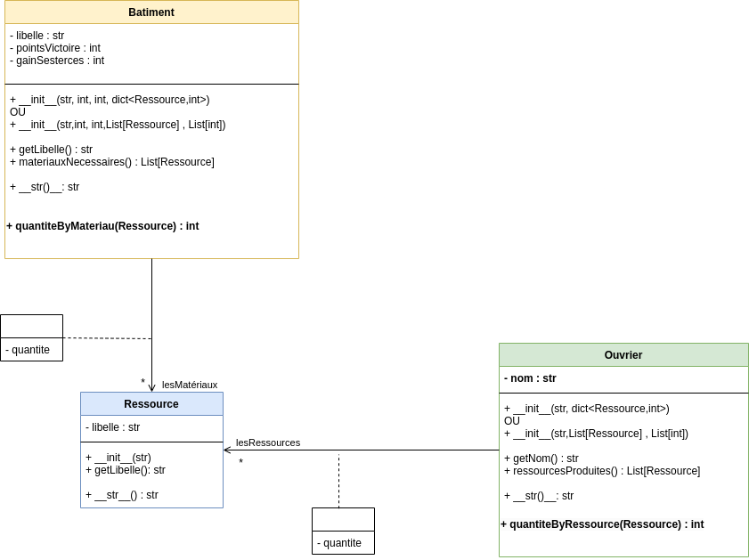This screenshot has width=749, height=560.
Task: Select the gainSesterces attribute line
Action: tap(57, 61)
